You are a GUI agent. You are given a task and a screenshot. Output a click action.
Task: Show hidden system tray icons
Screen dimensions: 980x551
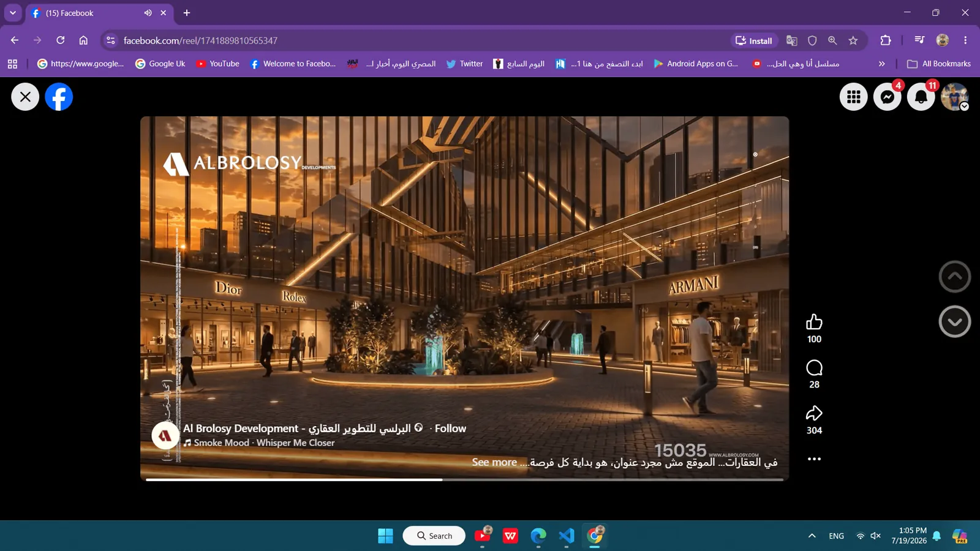point(812,536)
